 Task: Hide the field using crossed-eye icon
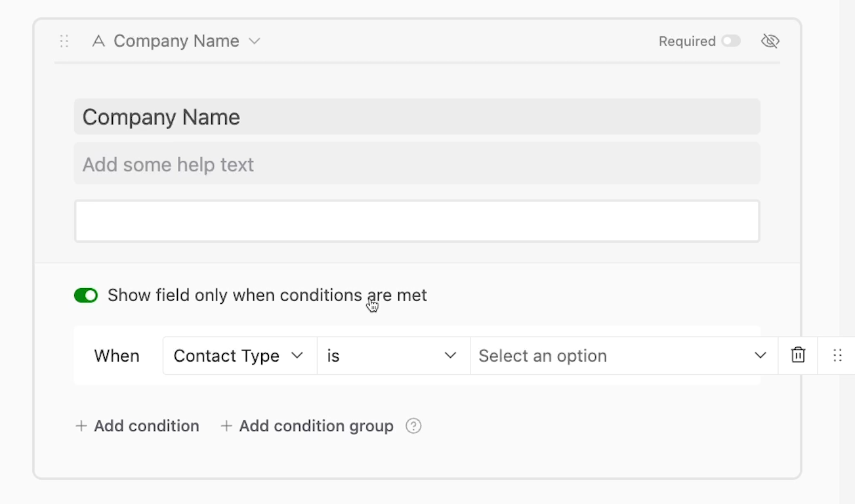[770, 41]
